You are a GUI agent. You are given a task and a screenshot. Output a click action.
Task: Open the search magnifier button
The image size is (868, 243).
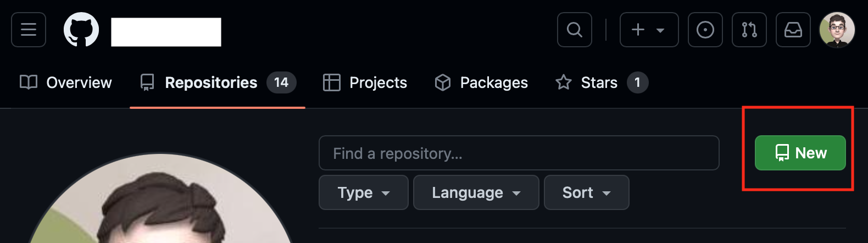574,30
